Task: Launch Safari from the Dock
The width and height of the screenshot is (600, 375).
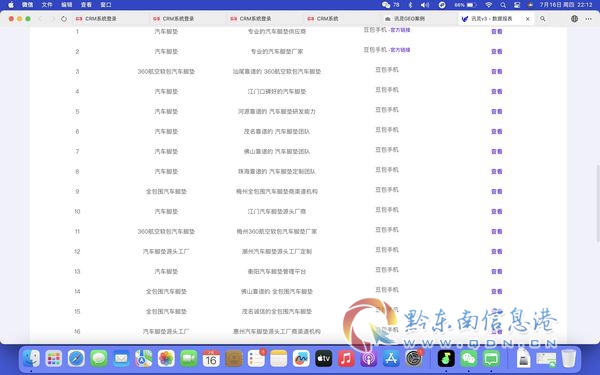Action: [76, 359]
